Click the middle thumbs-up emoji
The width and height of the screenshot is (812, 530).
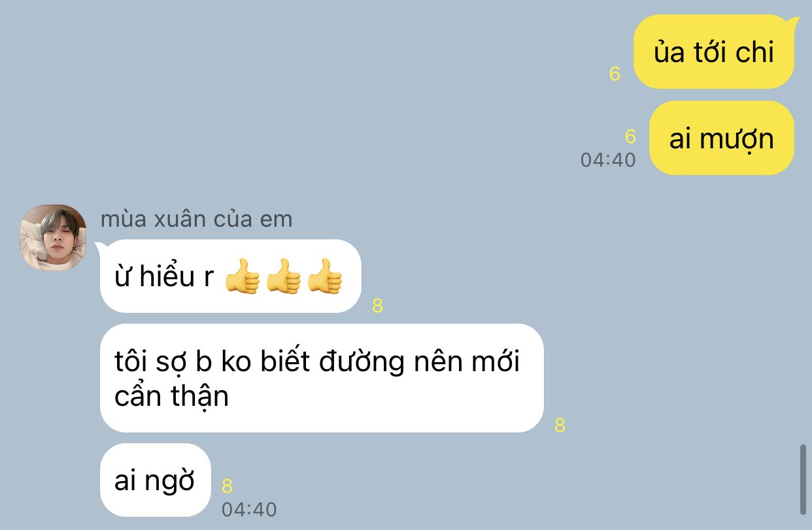pos(283,275)
